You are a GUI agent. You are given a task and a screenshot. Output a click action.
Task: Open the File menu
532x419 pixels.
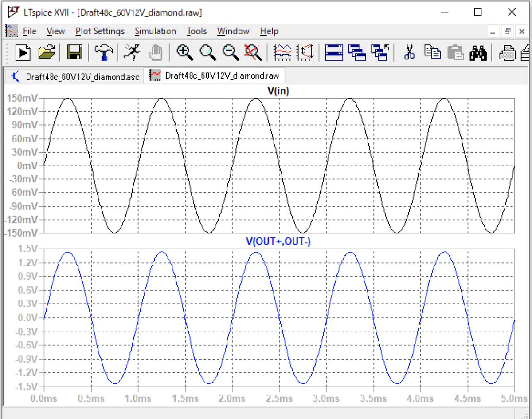pyautogui.click(x=30, y=31)
